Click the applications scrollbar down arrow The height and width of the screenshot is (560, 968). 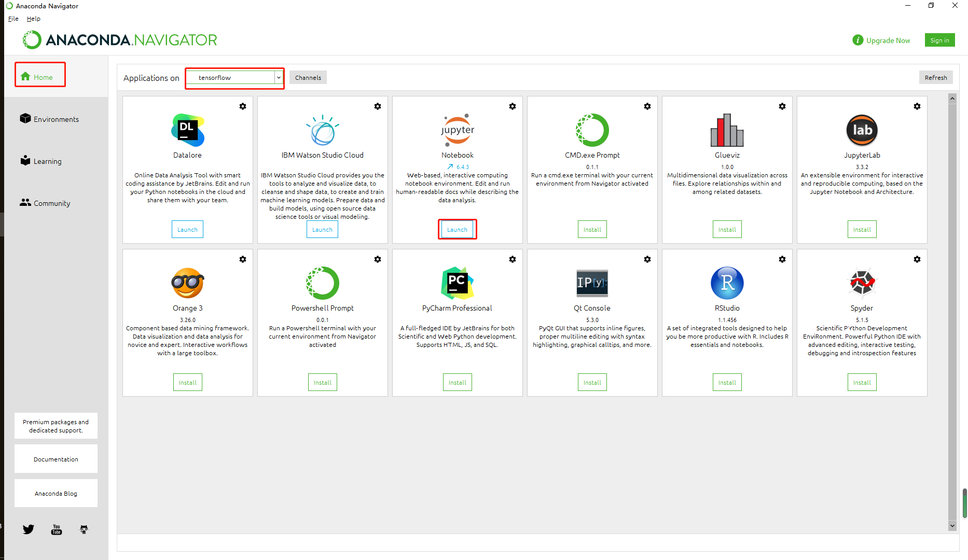click(952, 526)
